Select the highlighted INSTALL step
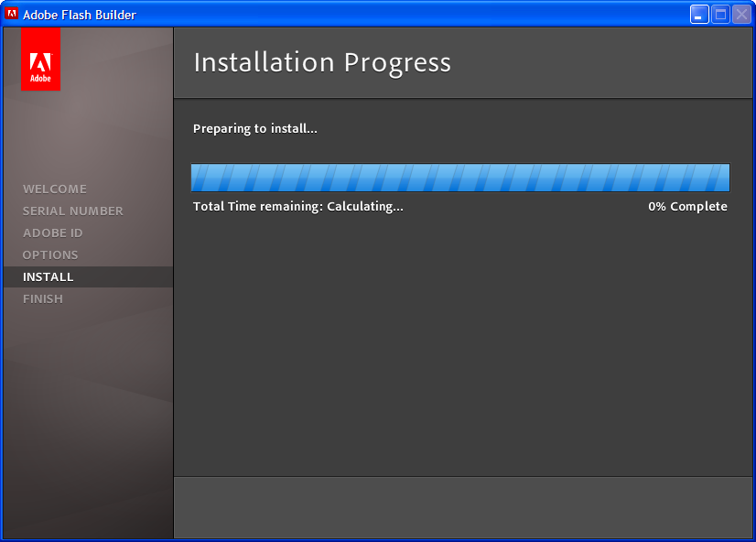Screen dimensions: 756x542 click(88, 276)
